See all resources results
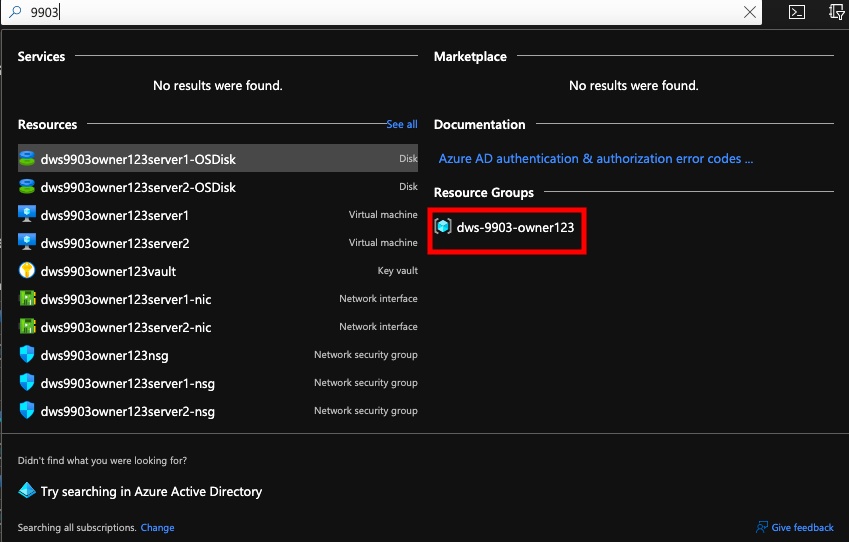 tap(402, 124)
